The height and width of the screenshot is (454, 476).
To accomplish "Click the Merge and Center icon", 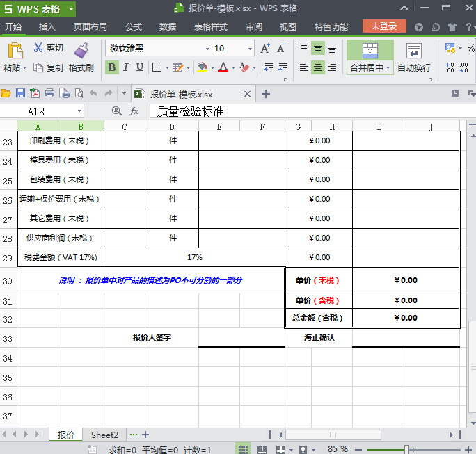I will 370,50.
